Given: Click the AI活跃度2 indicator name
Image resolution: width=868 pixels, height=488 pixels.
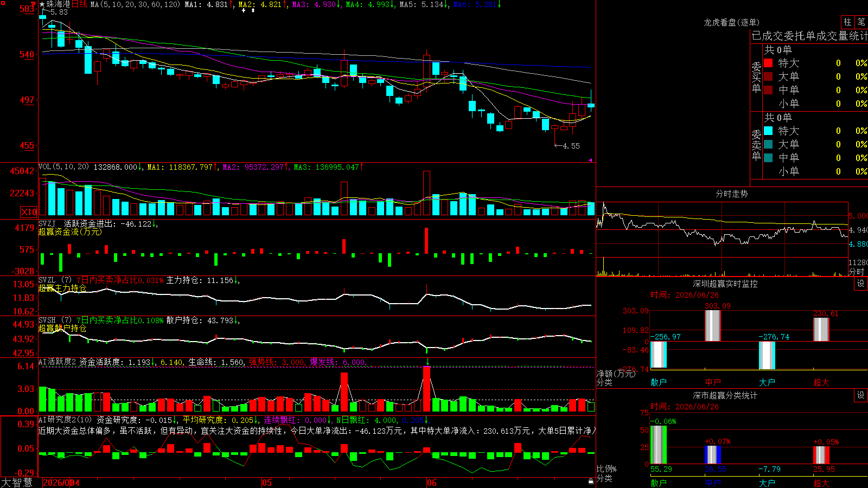Looking at the screenshot, I should [x=58, y=362].
